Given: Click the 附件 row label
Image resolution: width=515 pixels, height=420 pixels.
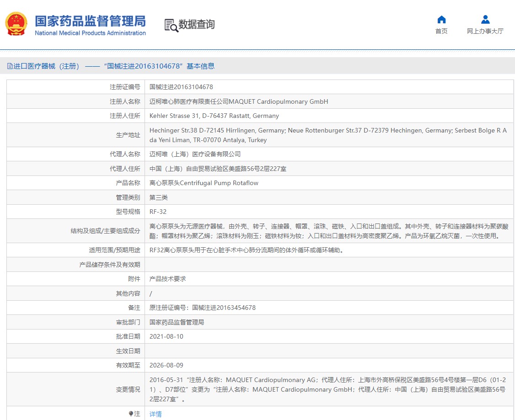Looking at the screenshot, I should pyautogui.click(x=134, y=279).
